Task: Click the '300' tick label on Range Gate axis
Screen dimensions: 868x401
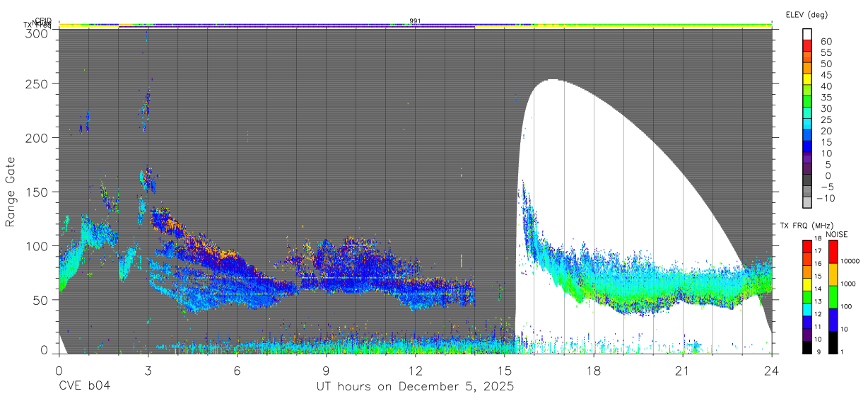Action: click(37, 33)
